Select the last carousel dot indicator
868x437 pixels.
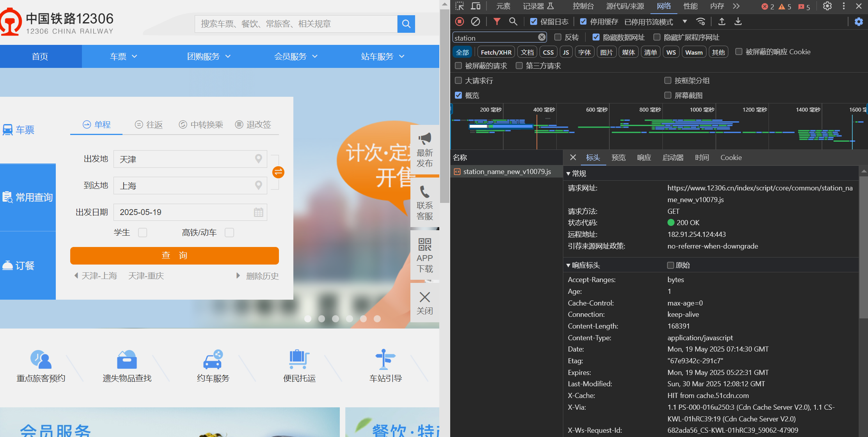pos(377,319)
